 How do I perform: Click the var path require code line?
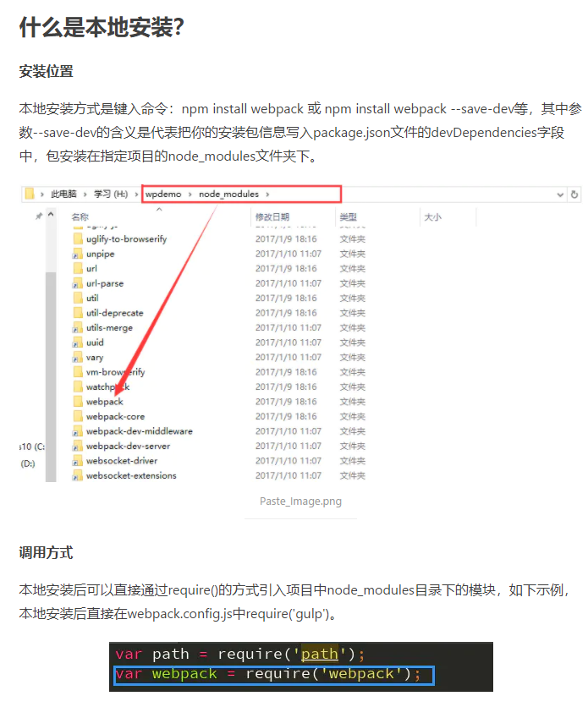[x=240, y=654]
